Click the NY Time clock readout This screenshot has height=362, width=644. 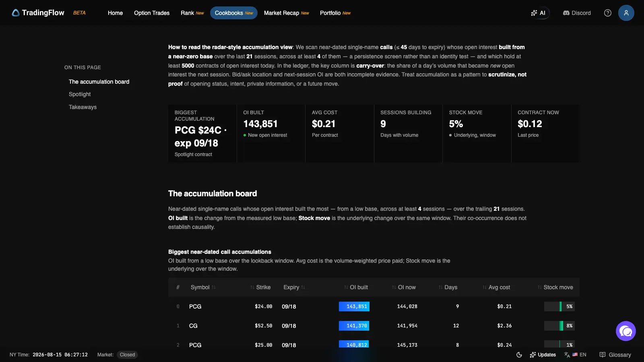[60, 355]
